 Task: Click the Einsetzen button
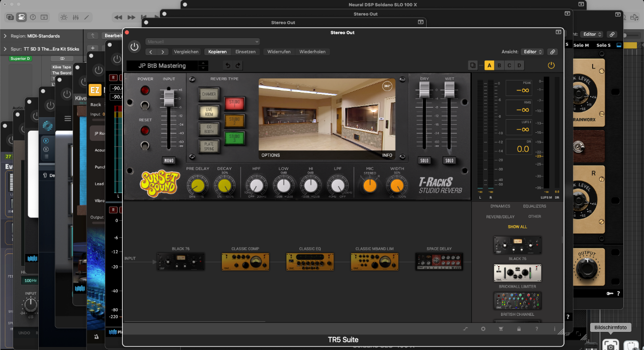tap(246, 52)
